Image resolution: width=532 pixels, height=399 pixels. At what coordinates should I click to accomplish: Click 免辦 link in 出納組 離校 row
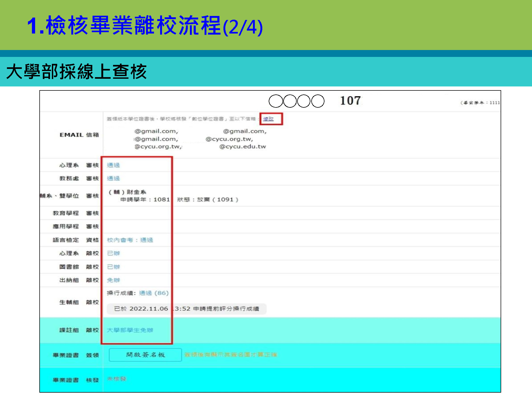tap(113, 280)
